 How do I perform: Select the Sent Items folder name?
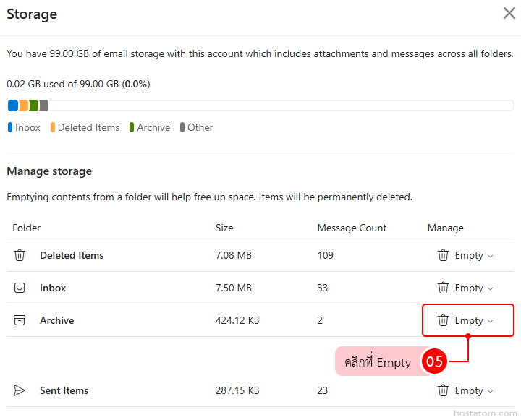[x=64, y=390]
